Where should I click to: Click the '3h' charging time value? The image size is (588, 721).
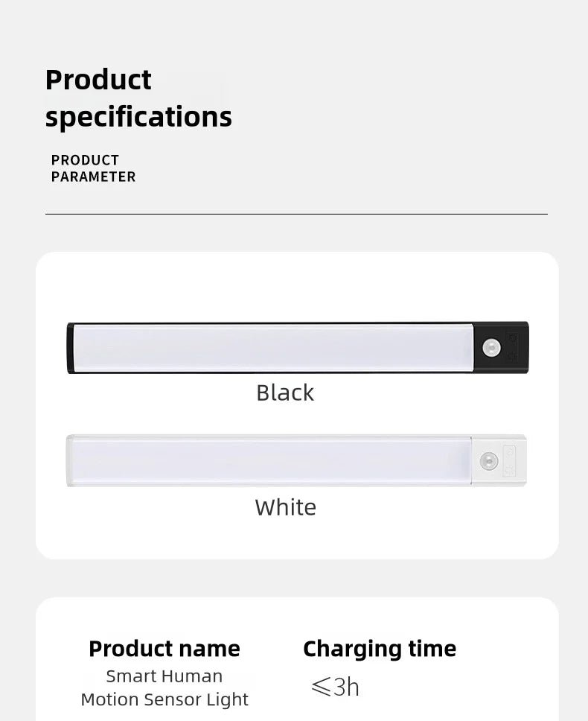pos(346,687)
